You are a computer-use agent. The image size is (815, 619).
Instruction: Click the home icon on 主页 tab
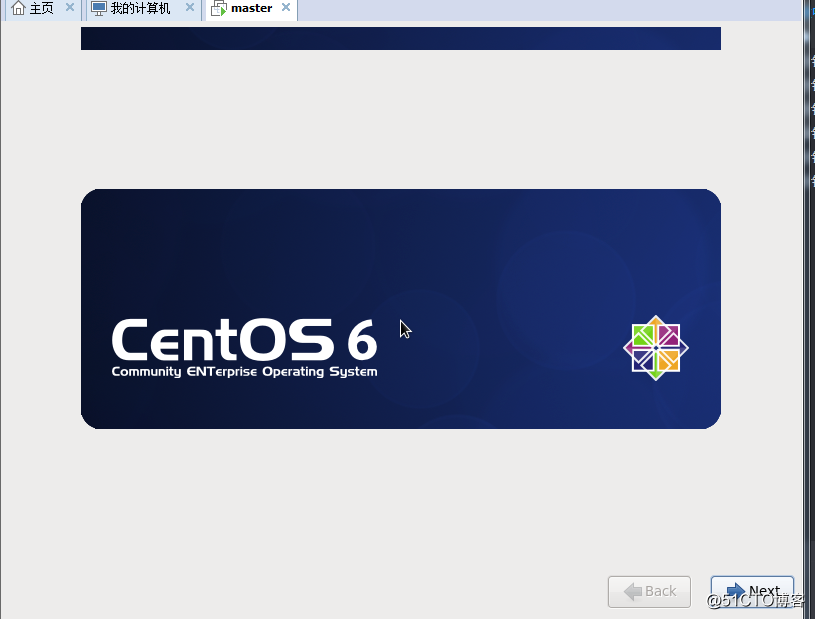pyautogui.click(x=18, y=8)
